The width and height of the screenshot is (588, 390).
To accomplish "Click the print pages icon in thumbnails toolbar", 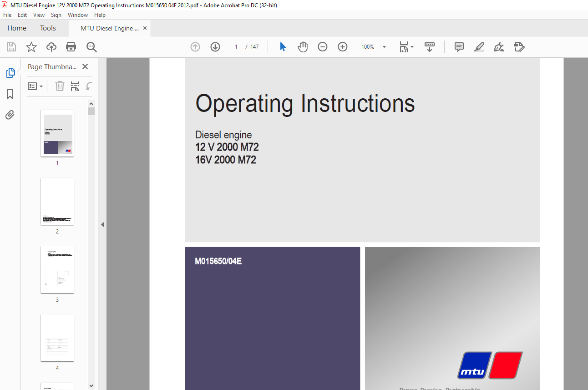I will (x=75, y=86).
